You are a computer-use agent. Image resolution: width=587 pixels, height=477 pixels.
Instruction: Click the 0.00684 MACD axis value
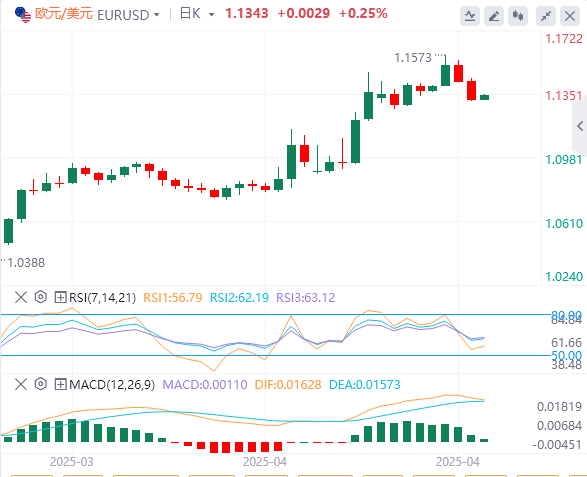559,426
